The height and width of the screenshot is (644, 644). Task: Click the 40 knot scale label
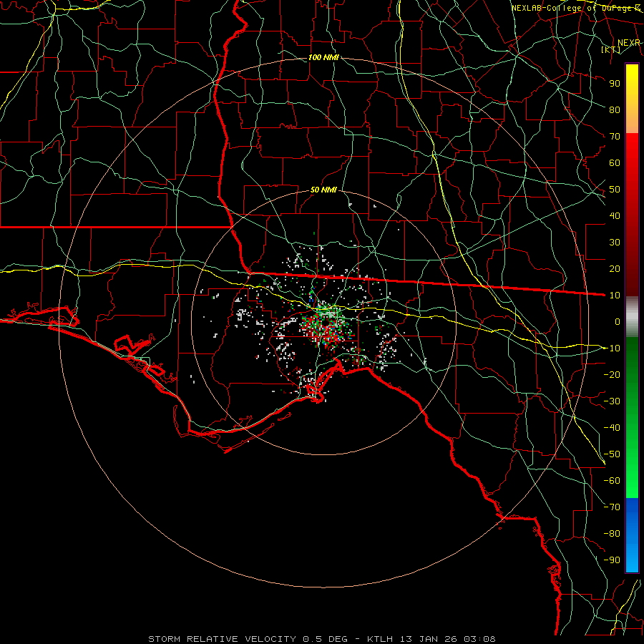point(615,215)
